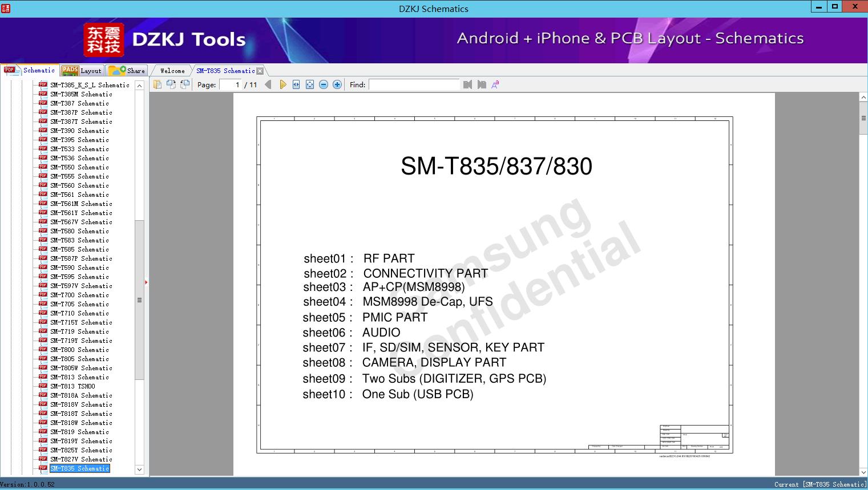Switch to the Layout tab

tap(82, 71)
